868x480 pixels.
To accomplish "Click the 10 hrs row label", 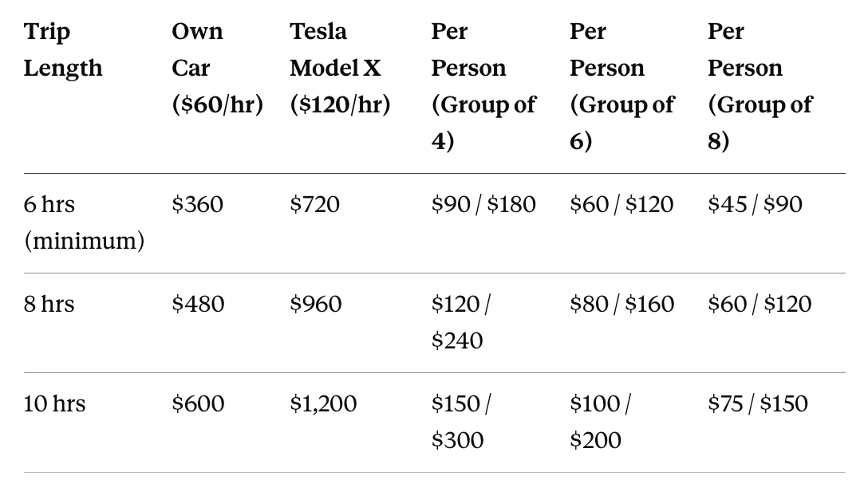I will (54, 403).
